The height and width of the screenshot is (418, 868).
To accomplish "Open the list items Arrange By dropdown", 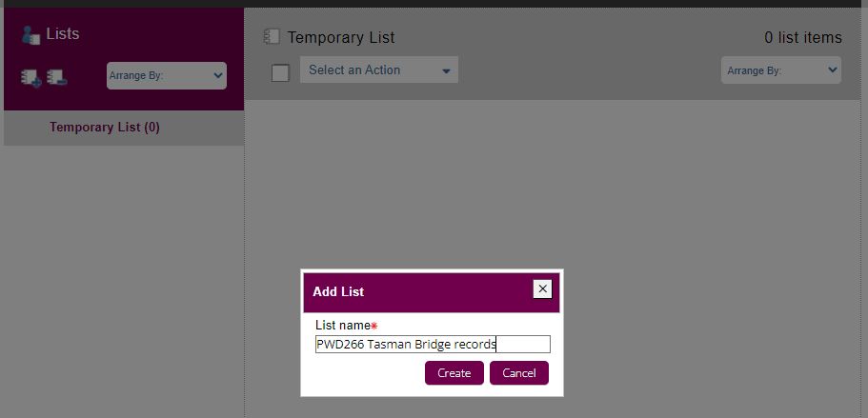I will (x=781, y=70).
